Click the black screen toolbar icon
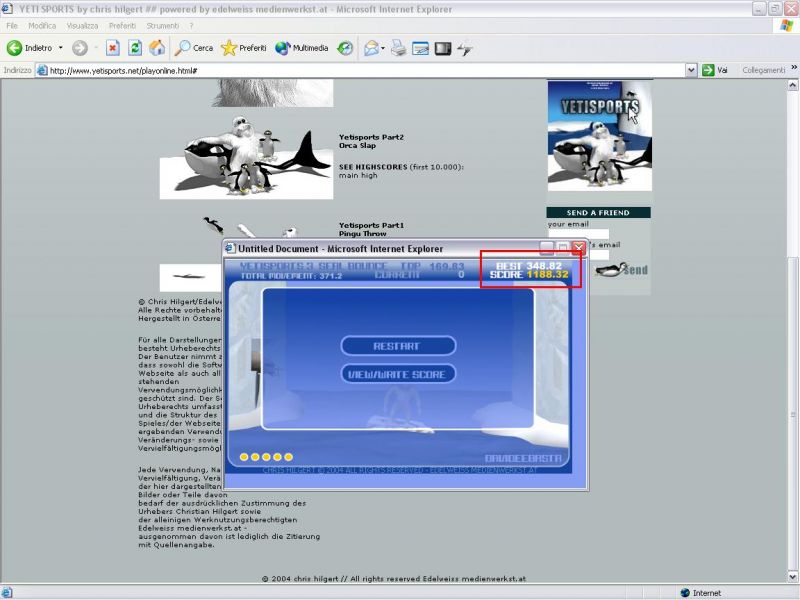Viewport: 800px width, 600px height. pos(443,48)
